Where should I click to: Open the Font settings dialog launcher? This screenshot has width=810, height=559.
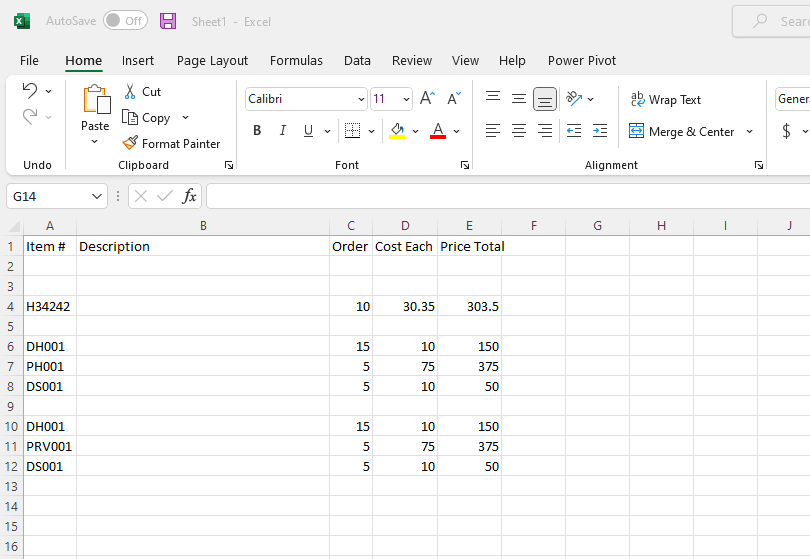465,165
